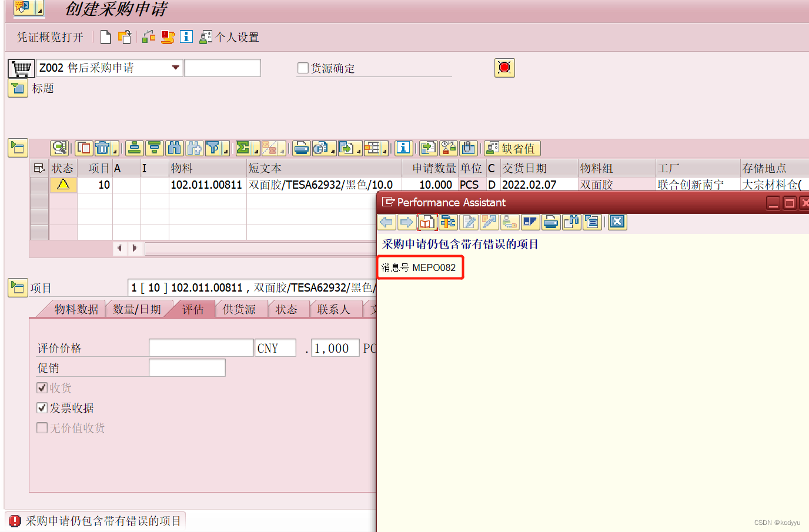Toggle the 收货 goods receipt checkbox

[x=42, y=387]
